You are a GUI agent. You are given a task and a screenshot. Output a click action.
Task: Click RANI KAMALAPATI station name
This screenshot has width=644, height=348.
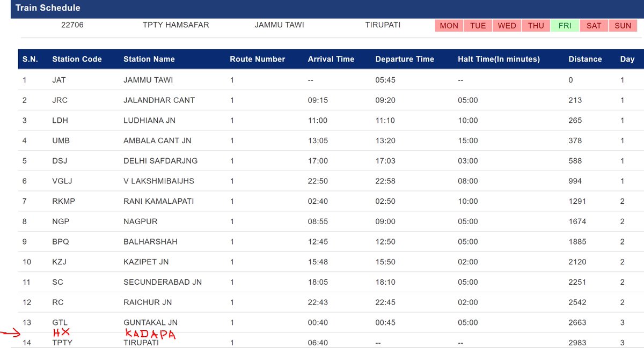click(x=158, y=201)
